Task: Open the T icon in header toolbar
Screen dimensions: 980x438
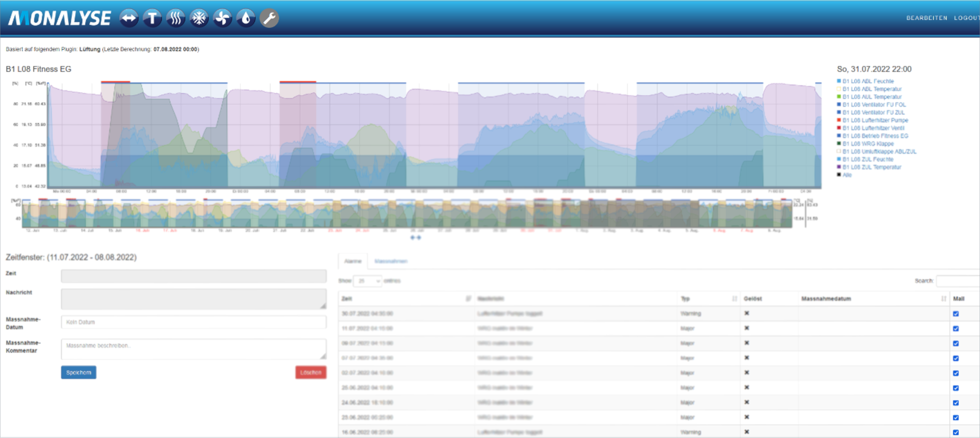Action: point(152,18)
